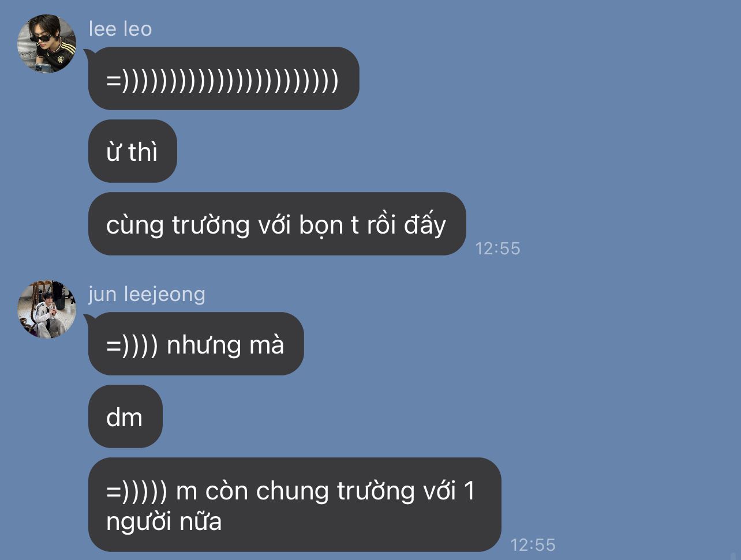The image size is (741, 560).
Task: Select the "=)))) nhưng mà" message bubble
Action: pyautogui.click(x=196, y=344)
